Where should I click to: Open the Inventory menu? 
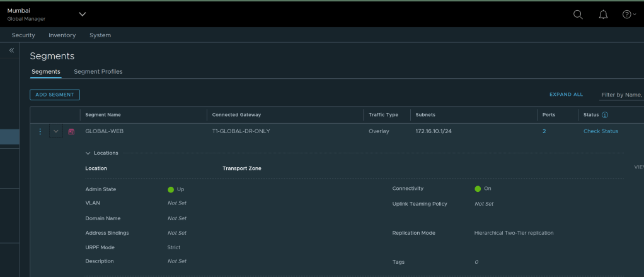coord(62,35)
